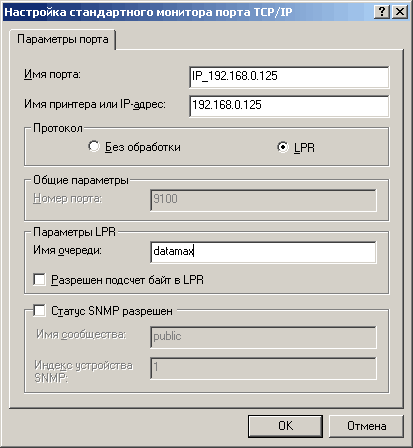Close the TCP/IP port monitor dialog
The width and height of the screenshot is (413, 448).
point(399,12)
